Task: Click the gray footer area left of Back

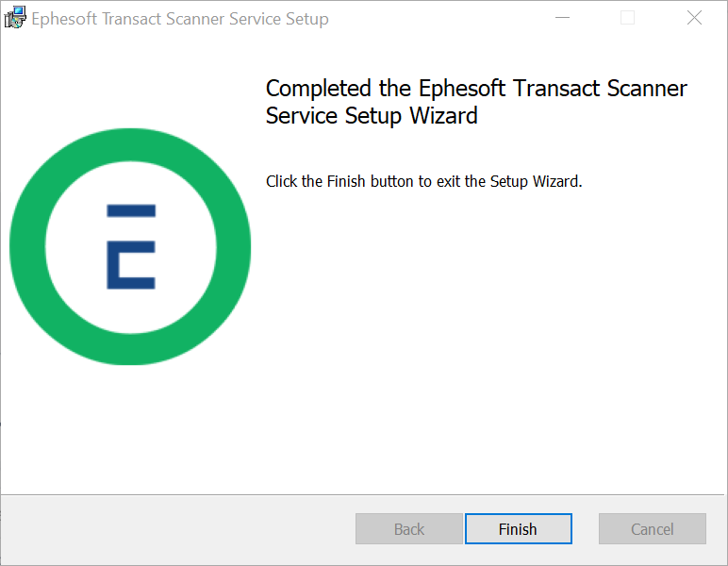Action: pos(176,529)
